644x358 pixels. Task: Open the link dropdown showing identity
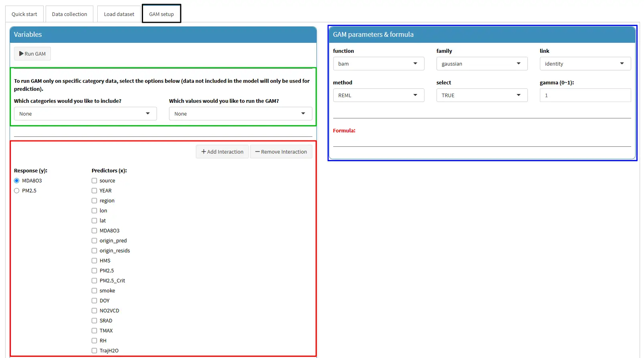pos(585,64)
